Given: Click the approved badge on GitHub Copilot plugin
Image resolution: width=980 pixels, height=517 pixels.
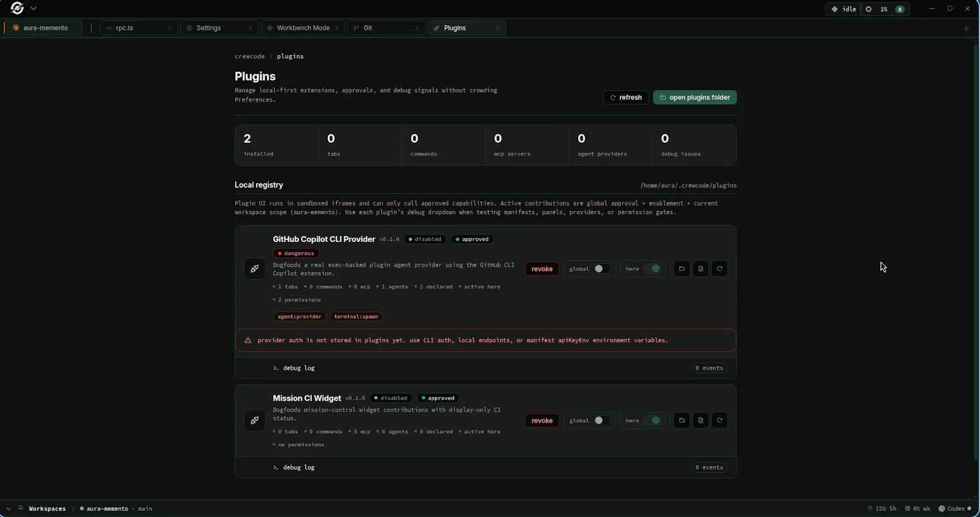Looking at the screenshot, I should pos(472,240).
